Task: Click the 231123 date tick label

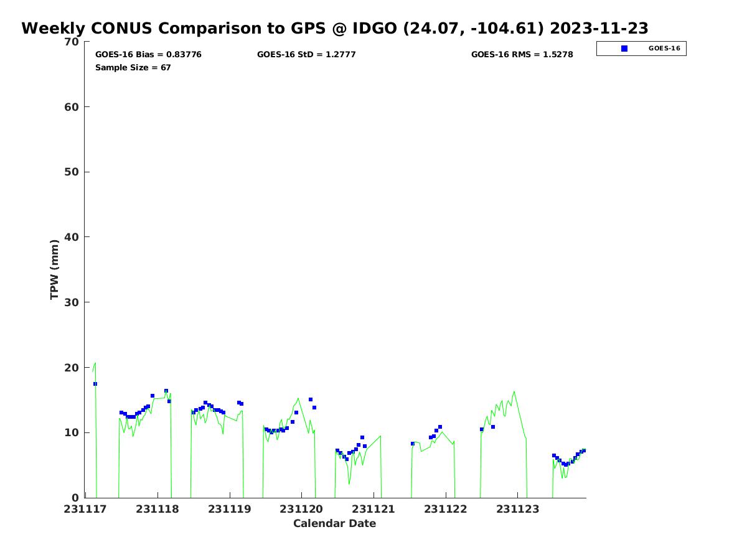Action: coord(517,509)
